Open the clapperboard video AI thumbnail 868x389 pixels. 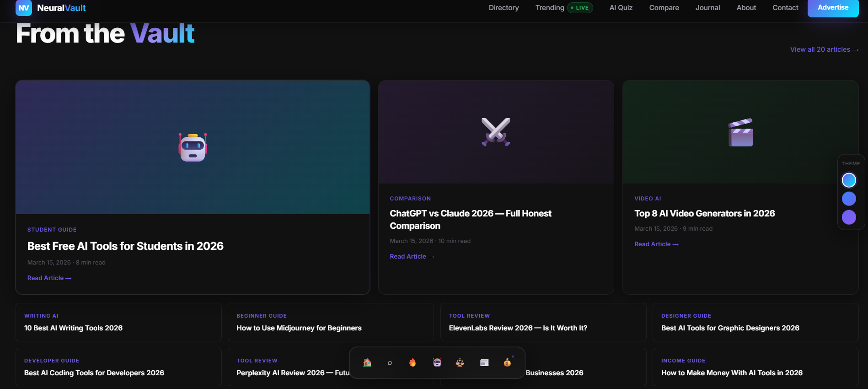740,132
